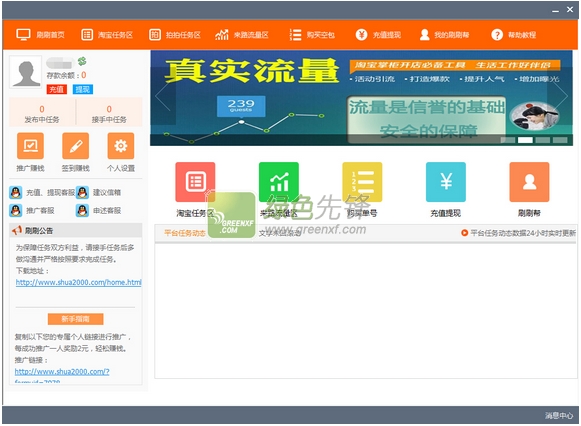This screenshot has height=426, width=581.
Task: Open 购买空包 in top navigation
Action: tap(312, 35)
